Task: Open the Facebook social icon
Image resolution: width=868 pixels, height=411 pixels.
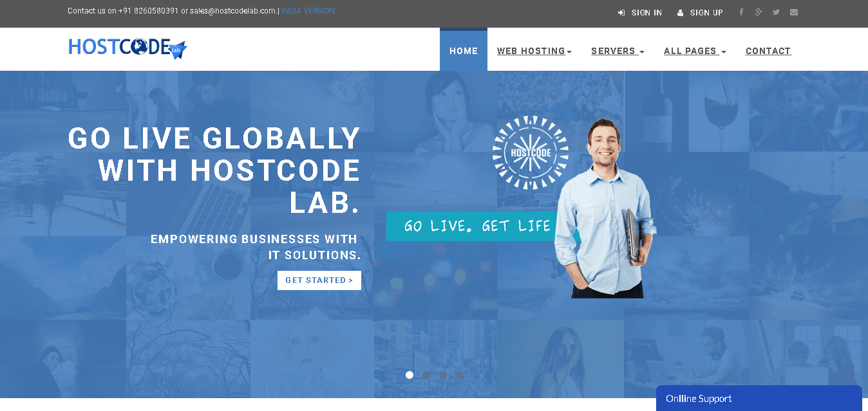Action: [741, 12]
